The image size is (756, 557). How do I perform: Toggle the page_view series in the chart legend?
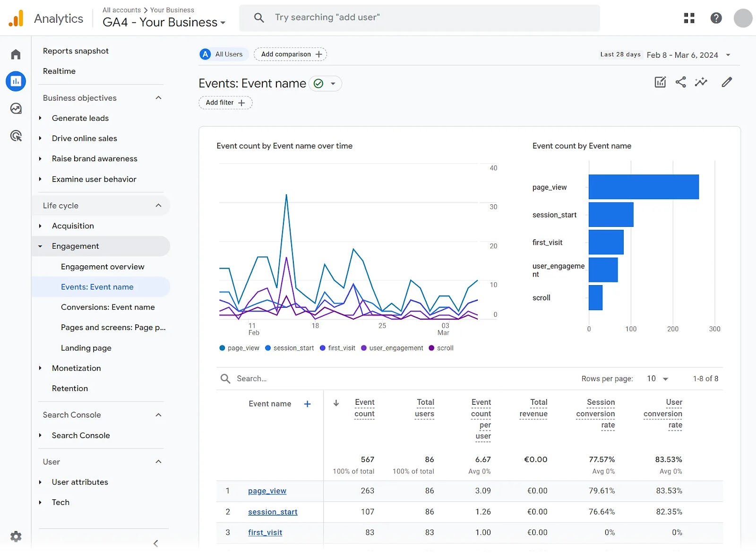[239, 348]
